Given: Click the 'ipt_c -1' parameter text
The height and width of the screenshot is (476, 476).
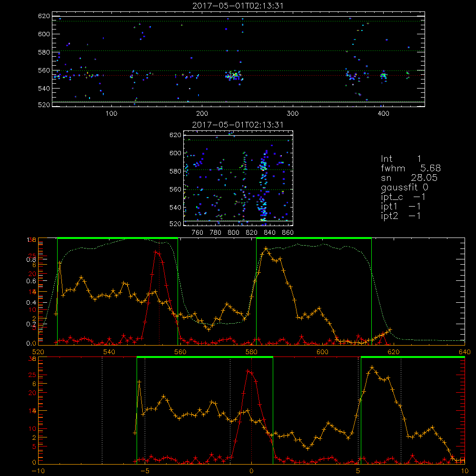Looking at the screenshot, I should pos(403,197).
